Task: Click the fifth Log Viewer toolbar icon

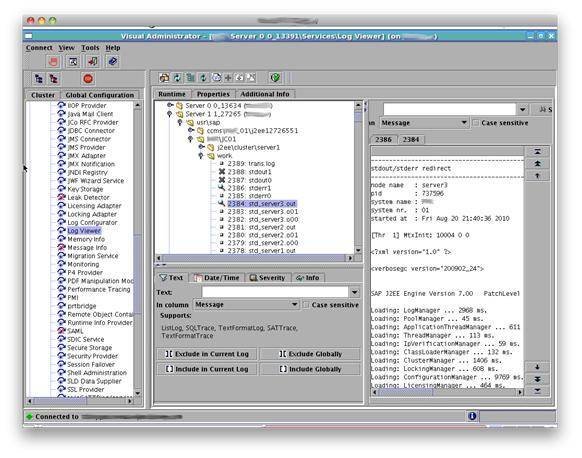Action: pyautogui.click(x=216, y=78)
